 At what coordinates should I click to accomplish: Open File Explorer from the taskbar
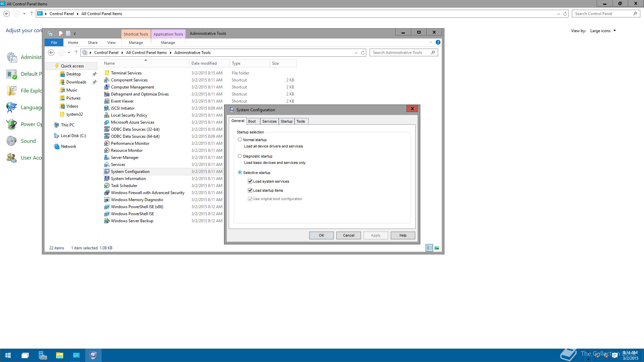click(59, 355)
